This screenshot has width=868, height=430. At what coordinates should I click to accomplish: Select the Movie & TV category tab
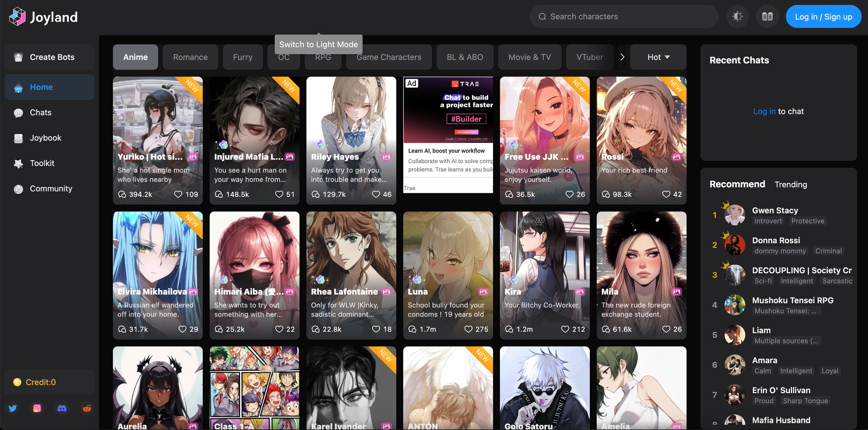(x=529, y=57)
